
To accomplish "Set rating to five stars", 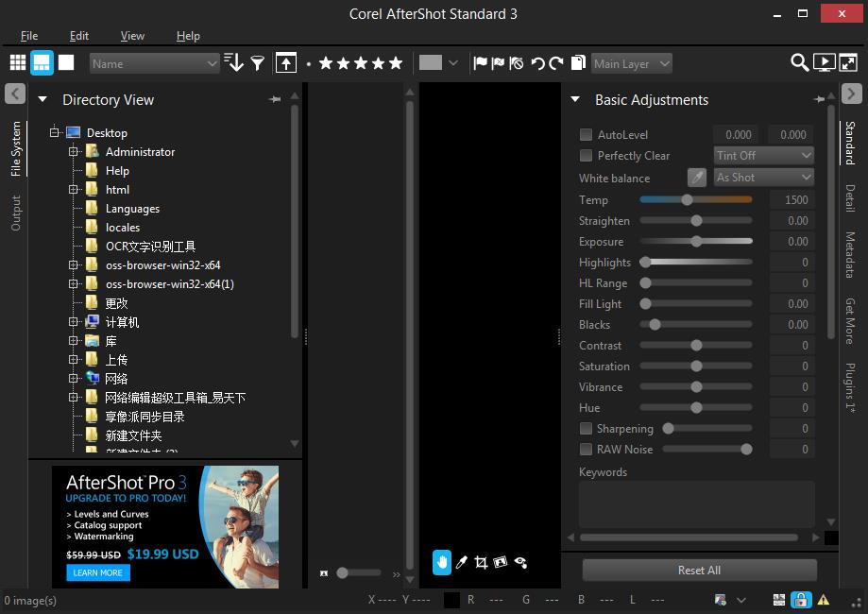I will click(x=396, y=63).
